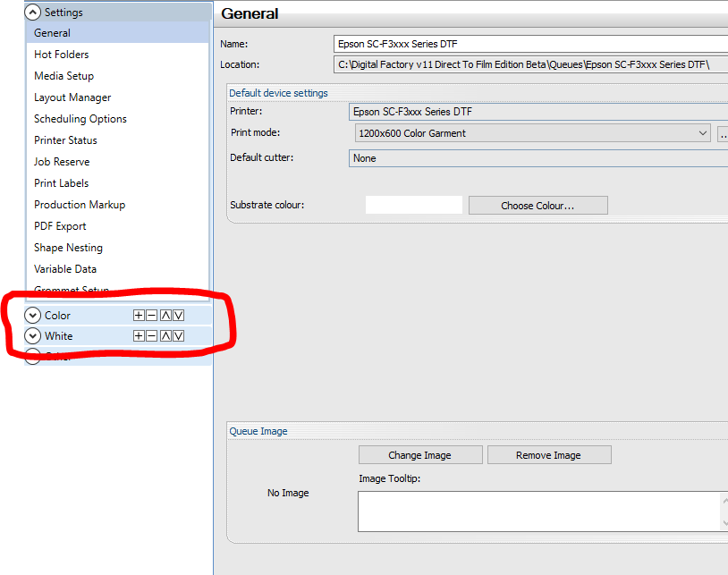
Task: Click the Image Tooltip scrollbar
Action: [724, 512]
